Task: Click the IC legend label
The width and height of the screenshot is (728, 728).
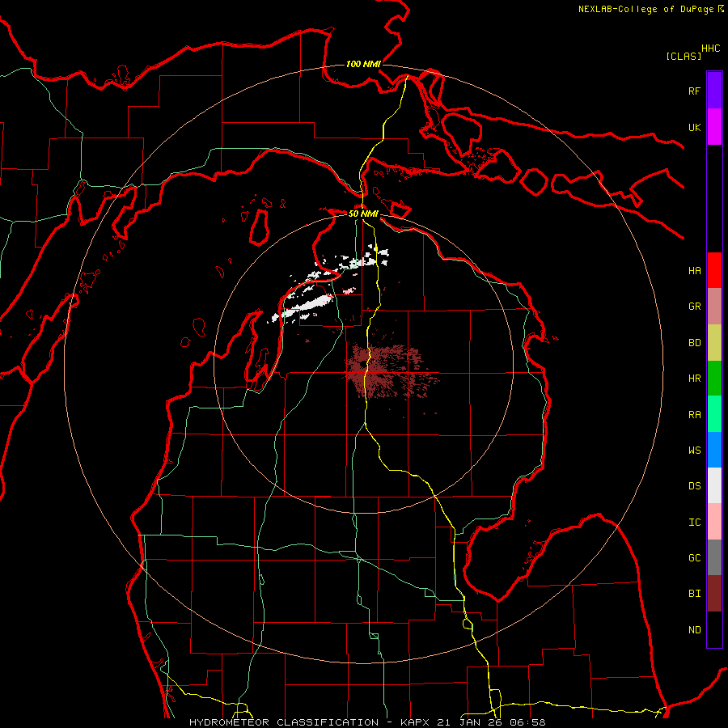Action: [694, 523]
